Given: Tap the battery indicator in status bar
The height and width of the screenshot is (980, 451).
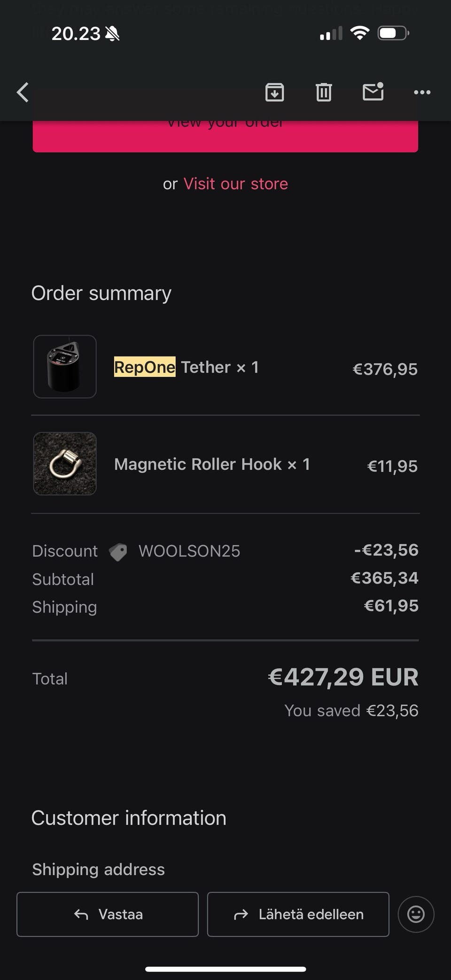Looking at the screenshot, I should [393, 33].
